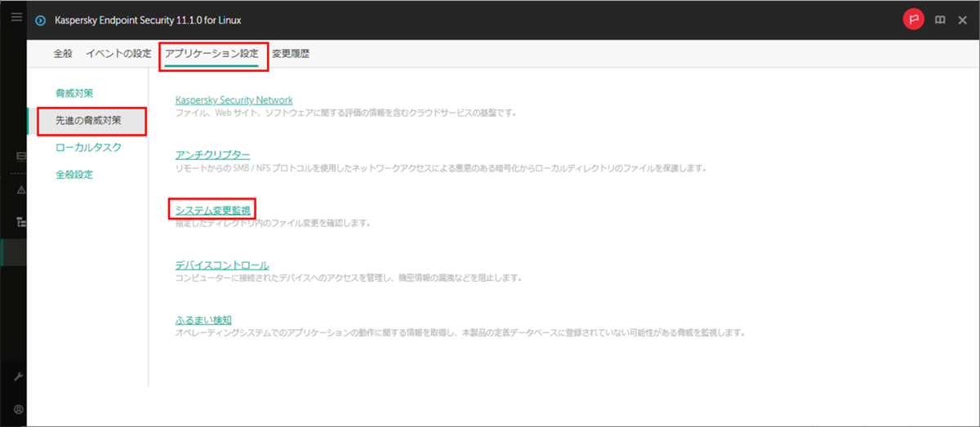This screenshot has height=427, width=980.
Task: Click the description under アンチクリプター
Action: [440, 168]
